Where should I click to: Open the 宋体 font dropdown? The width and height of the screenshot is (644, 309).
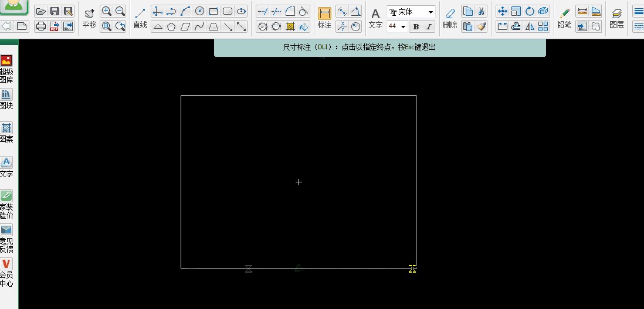(x=411, y=12)
